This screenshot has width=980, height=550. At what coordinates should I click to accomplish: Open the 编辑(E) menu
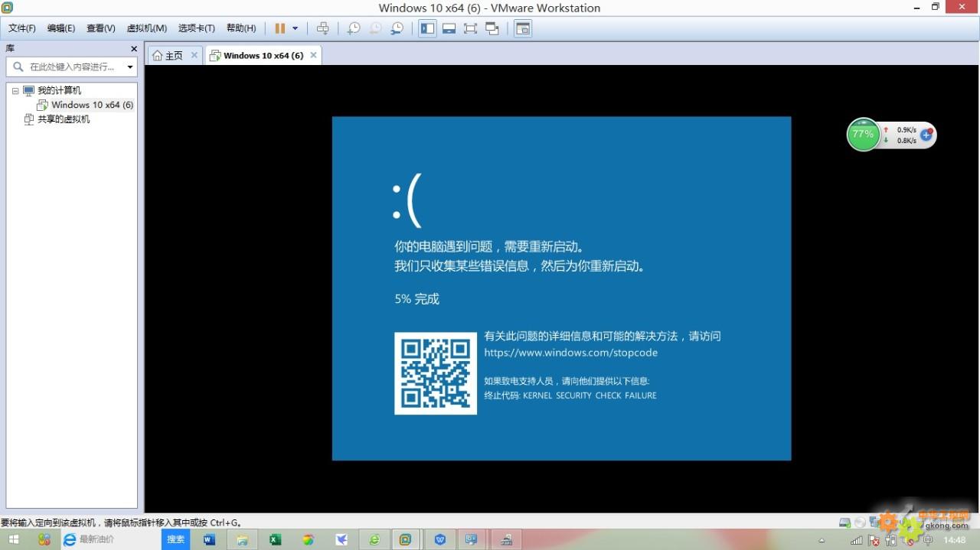[61, 28]
